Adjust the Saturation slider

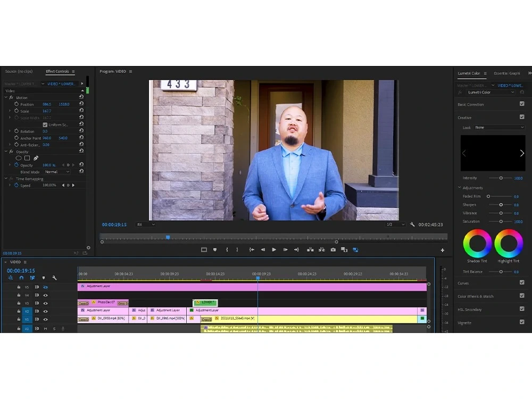[501, 221]
